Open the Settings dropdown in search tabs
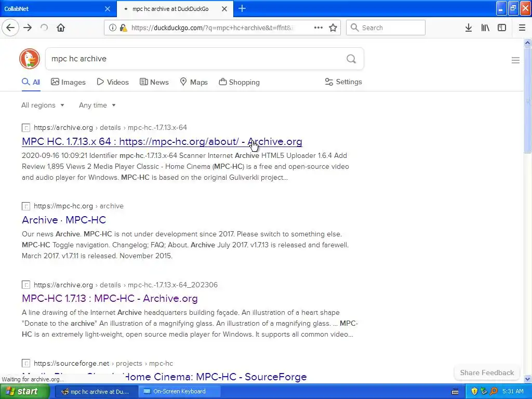532x399 pixels. pyautogui.click(x=343, y=82)
